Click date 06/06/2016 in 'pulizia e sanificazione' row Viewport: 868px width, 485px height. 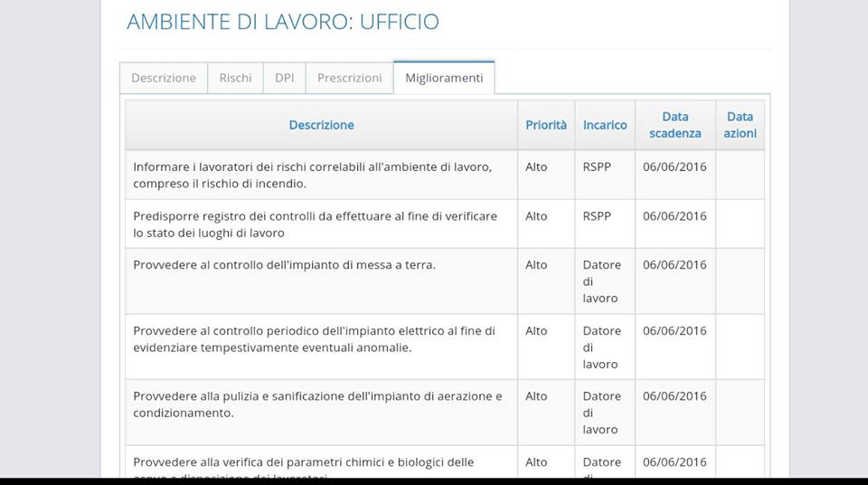[675, 396]
